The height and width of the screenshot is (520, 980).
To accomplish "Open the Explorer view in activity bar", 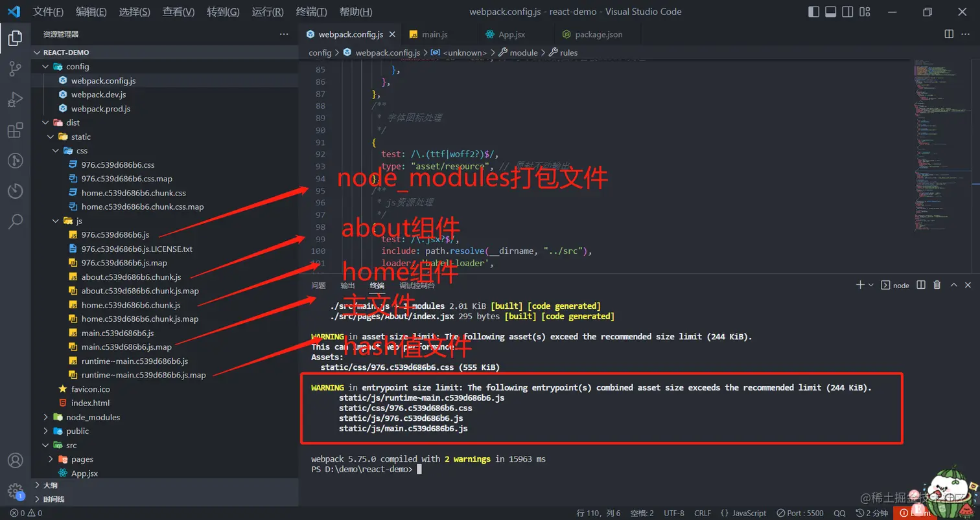I will 15,38.
